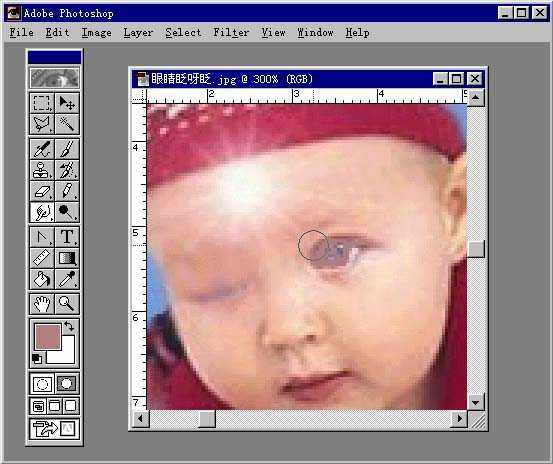Switch to Quick Mask mode

67,384
